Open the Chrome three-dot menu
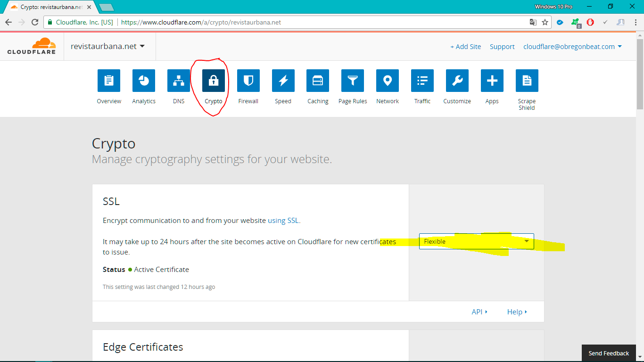The image size is (644, 362). [x=636, y=22]
